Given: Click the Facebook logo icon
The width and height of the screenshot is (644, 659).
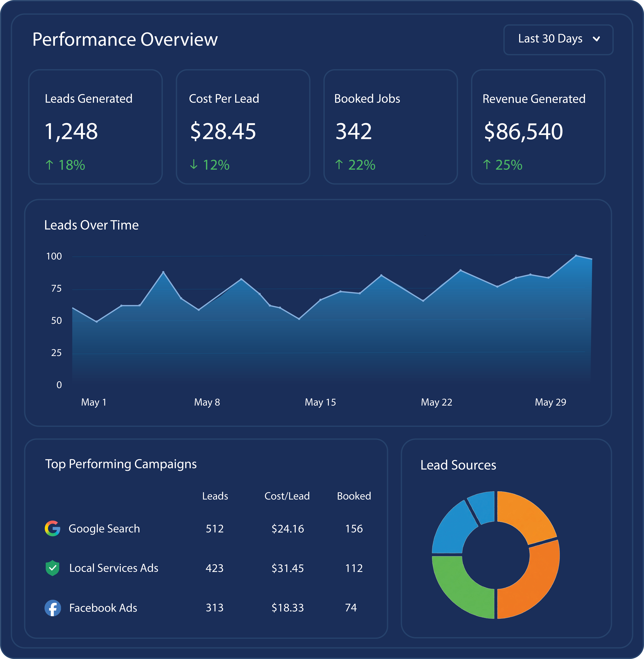Looking at the screenshot, I should tap(53, 608).
